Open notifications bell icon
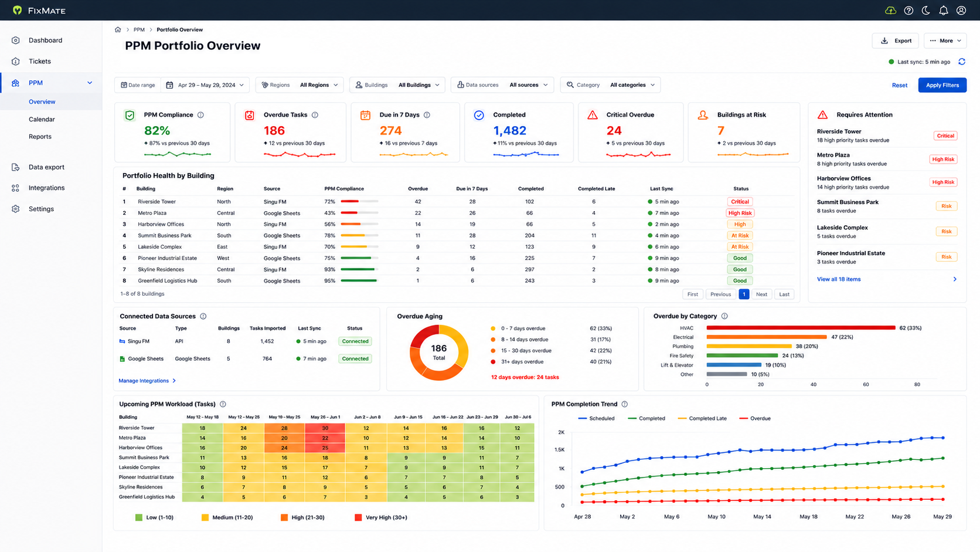The width and height of the screenshot is (980, 552). point(944,11)
